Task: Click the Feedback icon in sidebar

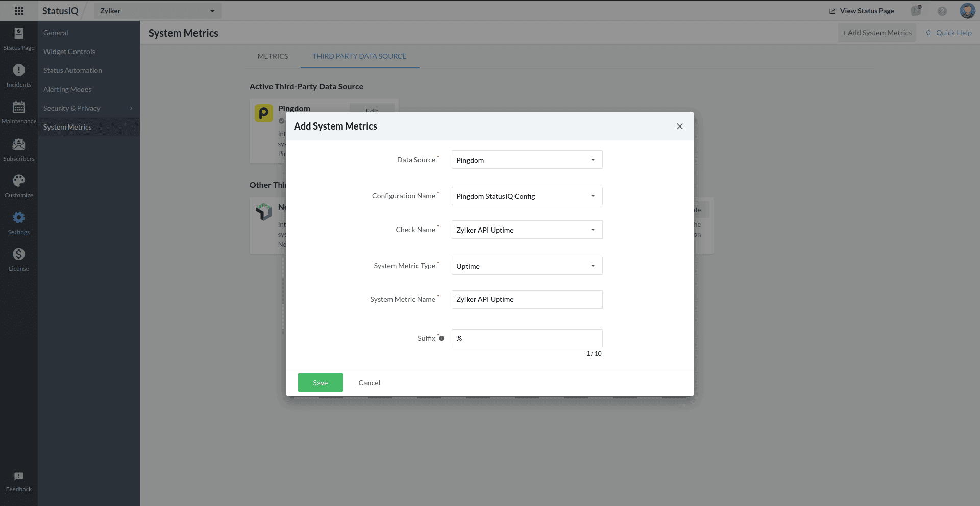Action: 19,476
